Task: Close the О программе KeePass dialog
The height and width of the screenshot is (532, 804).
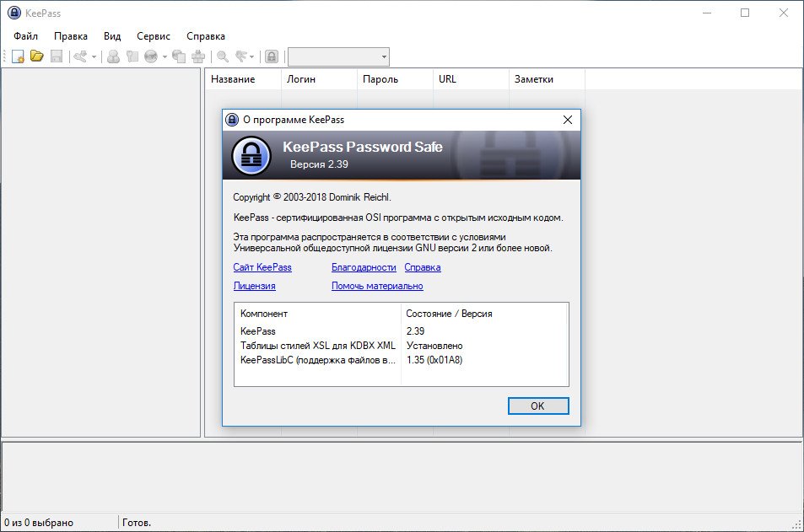Action: (568, 120)
